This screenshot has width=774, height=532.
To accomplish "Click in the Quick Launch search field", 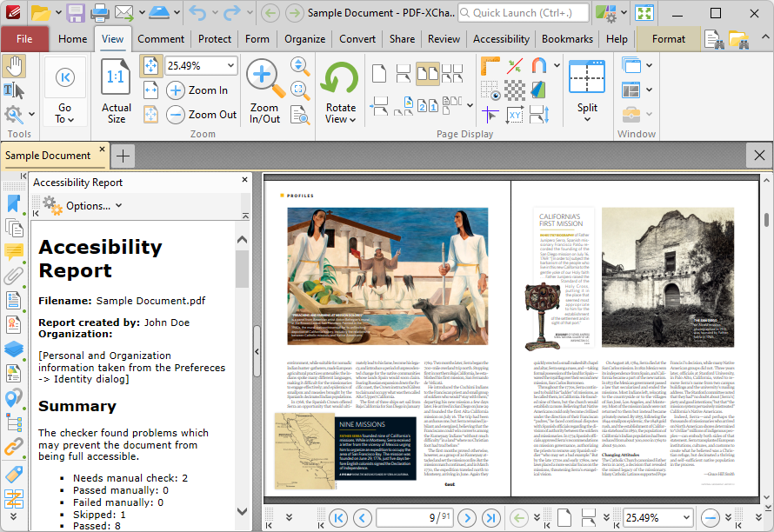I will point(524,13).
